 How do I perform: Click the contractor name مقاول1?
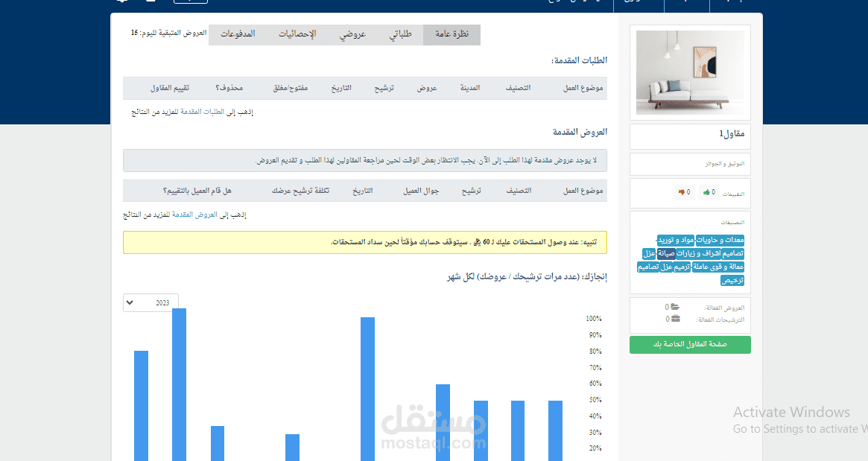[x=731, y=134]
